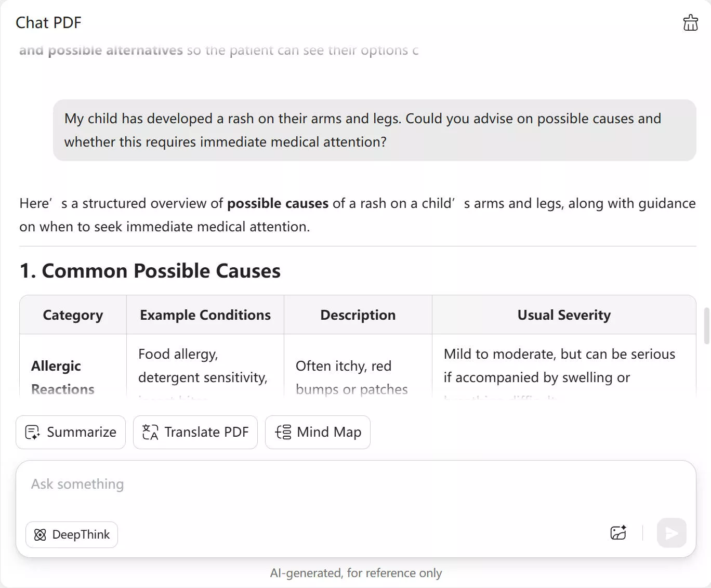Click the Chat PDF header title
This screenshot has width=711, height=588.
point(48,22)
